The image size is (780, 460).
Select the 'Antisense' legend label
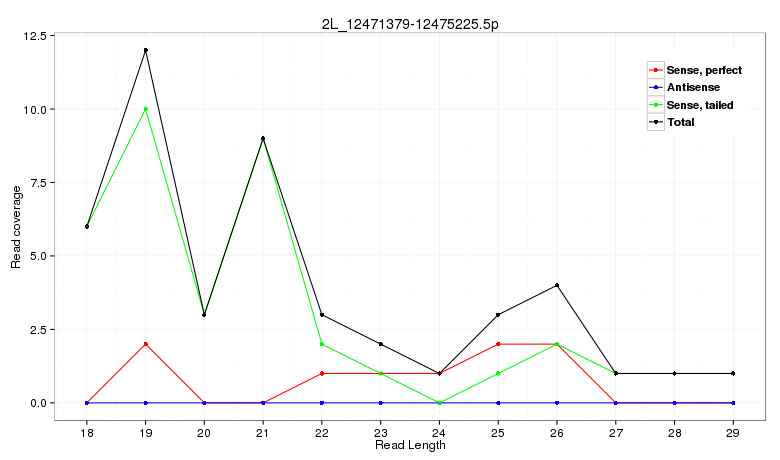click(x=693, y=88)
